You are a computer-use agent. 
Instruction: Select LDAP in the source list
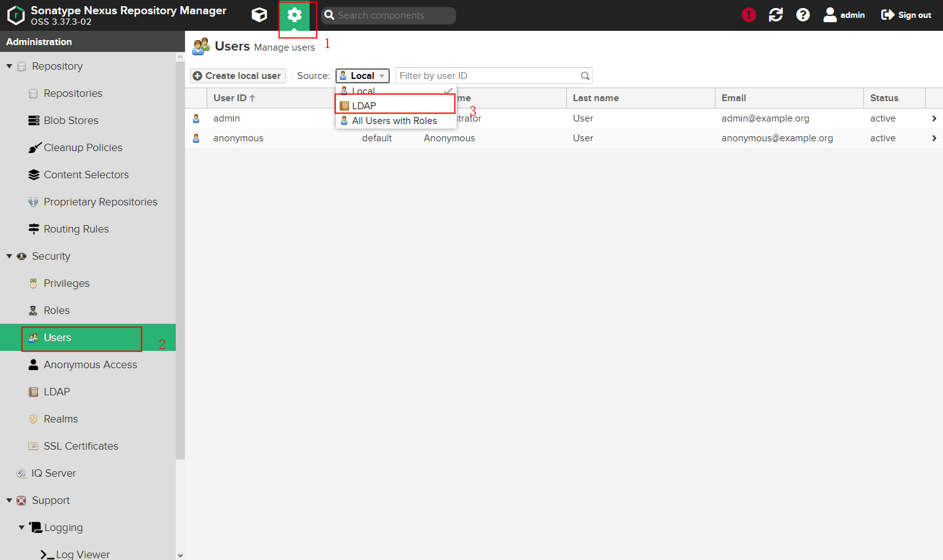tap(396, 105)
